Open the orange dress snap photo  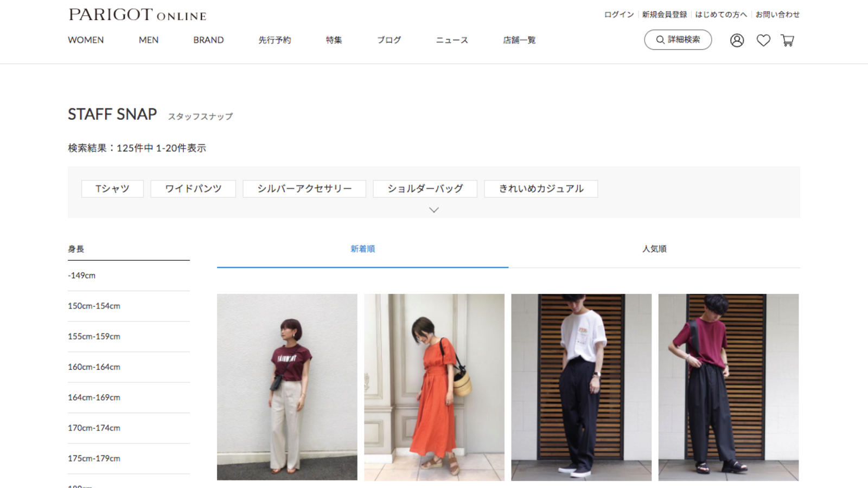pos(434,387)
